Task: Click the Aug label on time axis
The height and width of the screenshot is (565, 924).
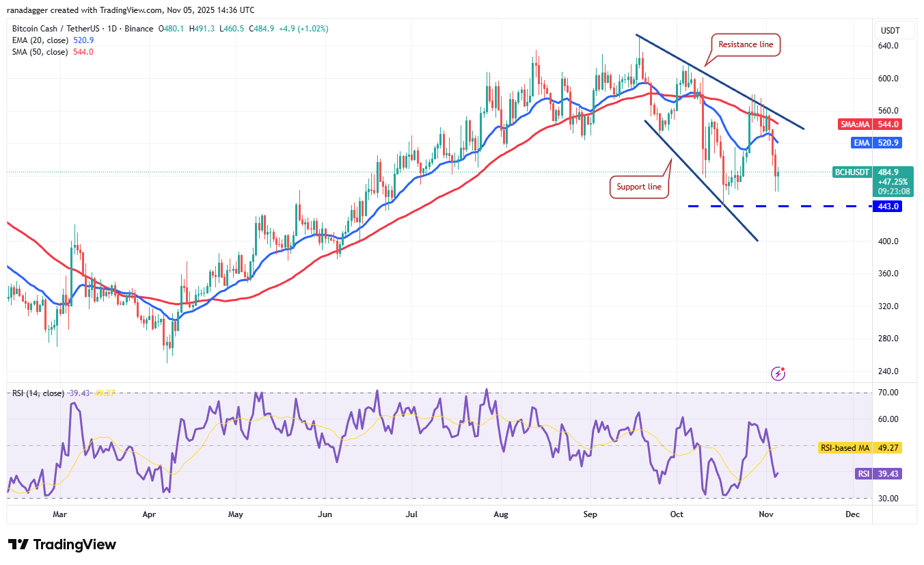Action: (501, 514)
